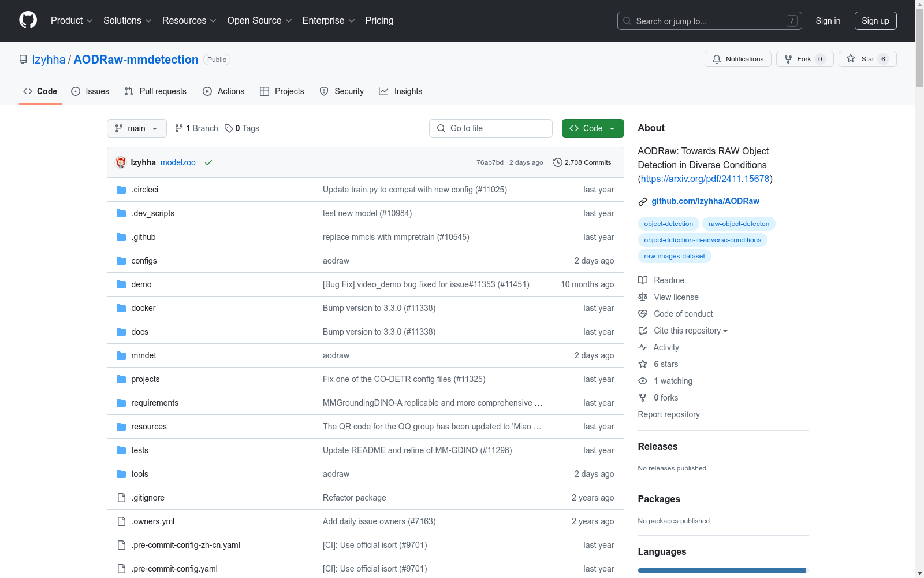The width and height of the screenshot is (924, 578).
Task: Click the Sign up button
Action: coord(875,21)
